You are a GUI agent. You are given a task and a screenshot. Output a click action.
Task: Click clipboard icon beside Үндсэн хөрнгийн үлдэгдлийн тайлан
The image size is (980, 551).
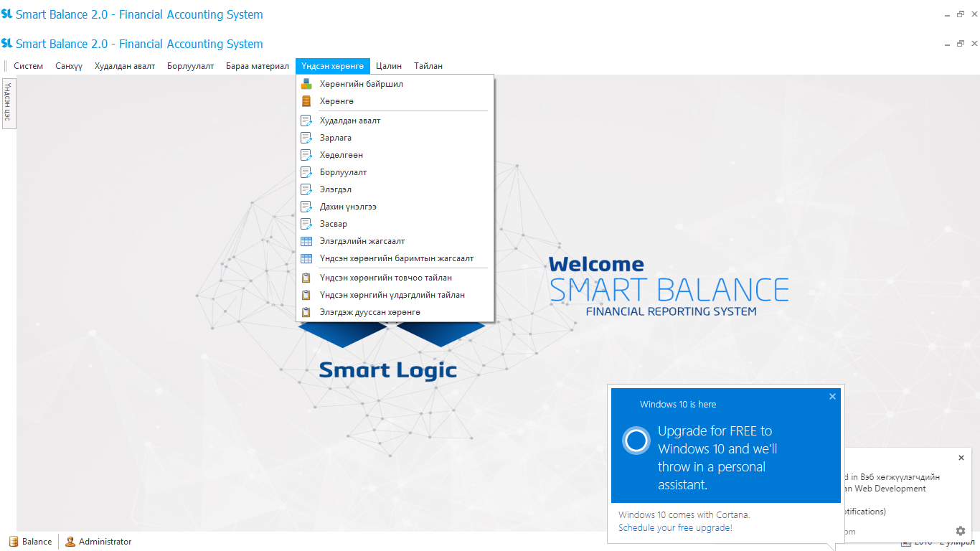point(306,295)
